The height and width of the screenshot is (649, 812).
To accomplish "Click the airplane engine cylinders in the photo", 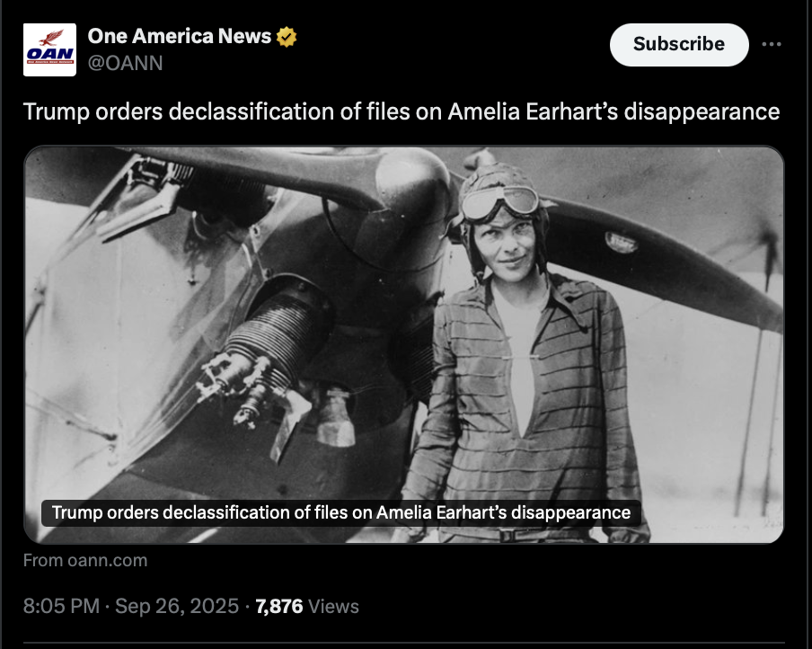I will click(269, 337).
